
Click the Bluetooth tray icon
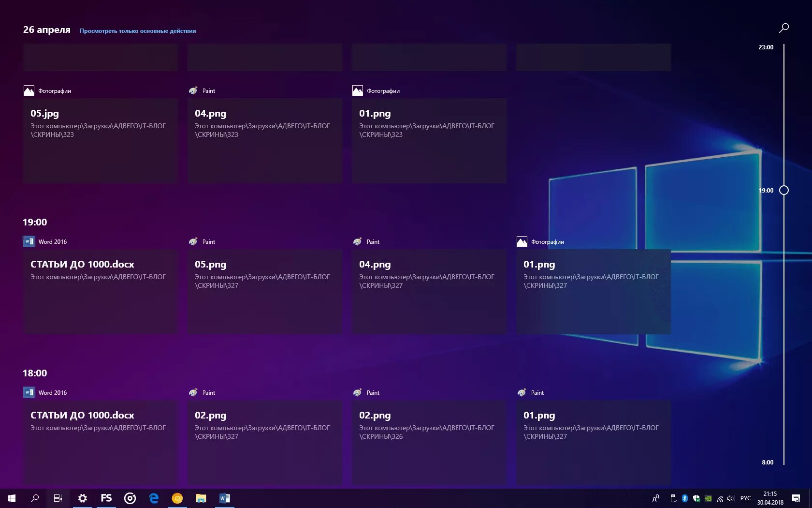(x=684, y=498)
